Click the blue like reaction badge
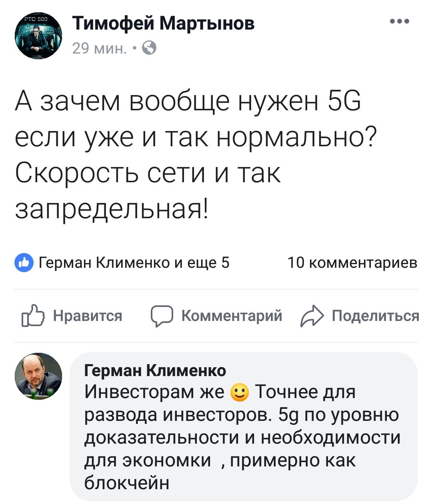The width and height of the screenshot is (432, 504). pos(24,263)
